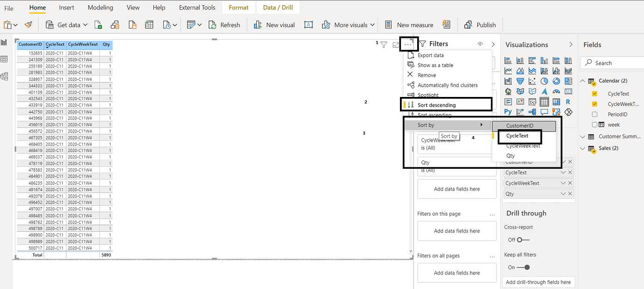
Task: Select the R script visual icon
Action: pyautogui.click(x=568, y=101)
